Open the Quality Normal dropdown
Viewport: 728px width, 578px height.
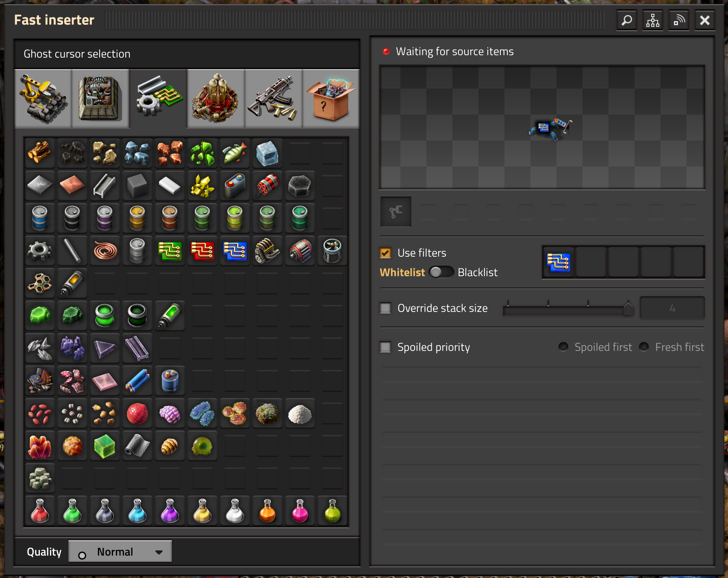(120, 552)
